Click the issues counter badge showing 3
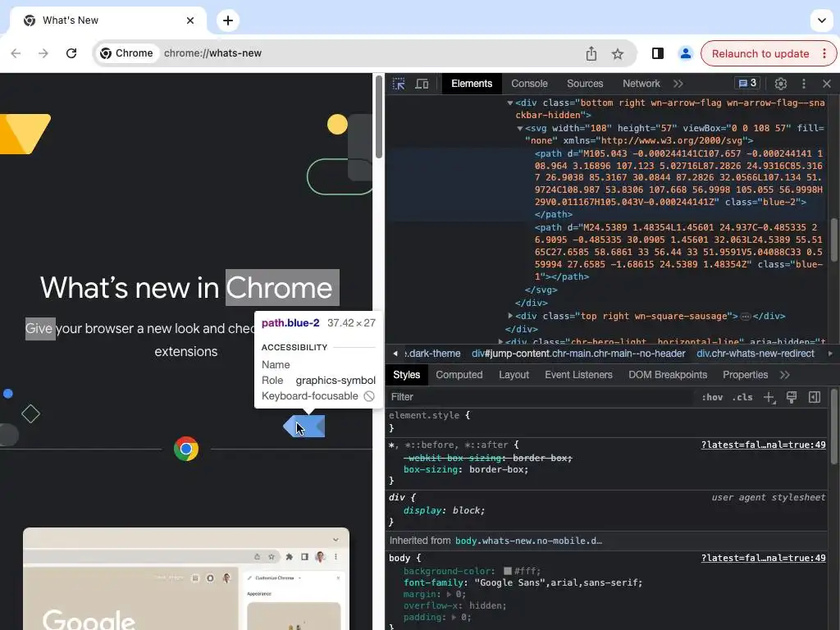The image size is (840, 630). [x=747, y=83]
